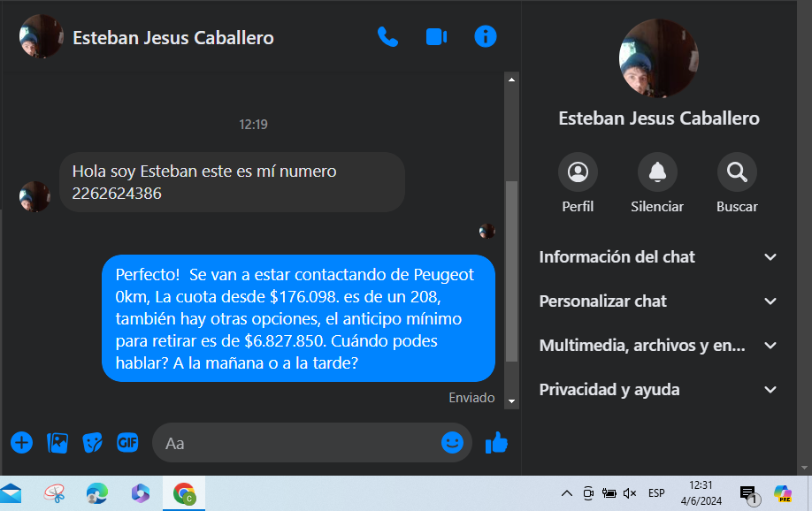Click the Aa message input field
Viewport: 812px width, 511px height.
pos(296,443)
